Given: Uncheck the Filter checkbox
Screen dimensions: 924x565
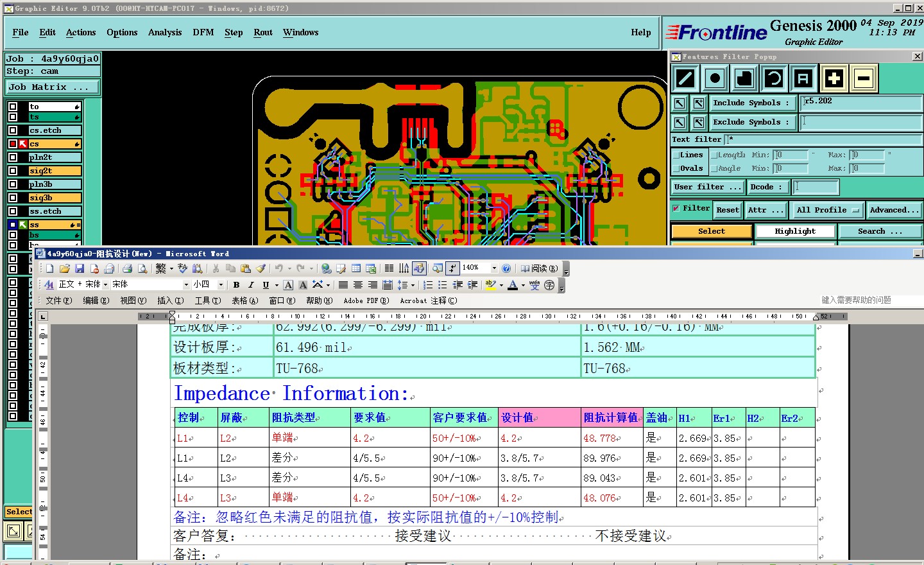Looking at the screenshot, I should coord(676,209).
